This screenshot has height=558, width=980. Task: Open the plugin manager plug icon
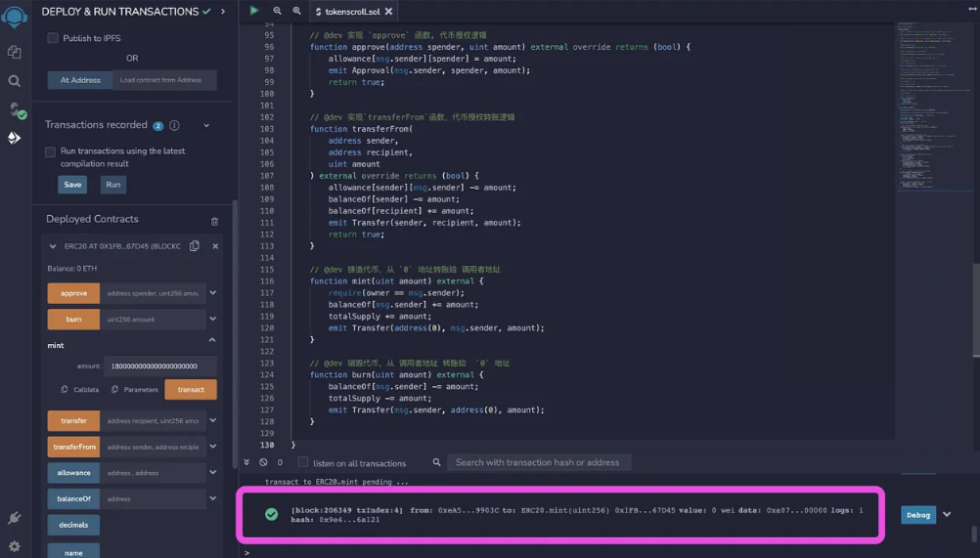[14, 518]
